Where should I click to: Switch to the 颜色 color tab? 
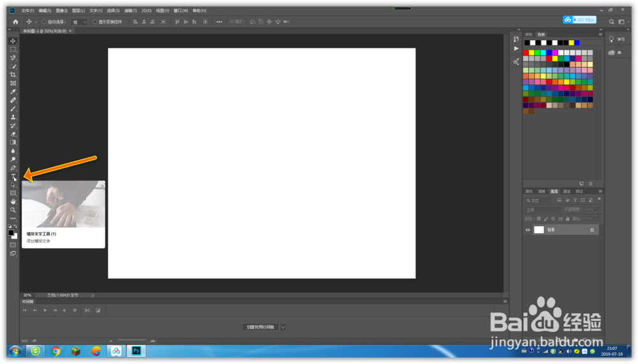(x=529, y=34)
